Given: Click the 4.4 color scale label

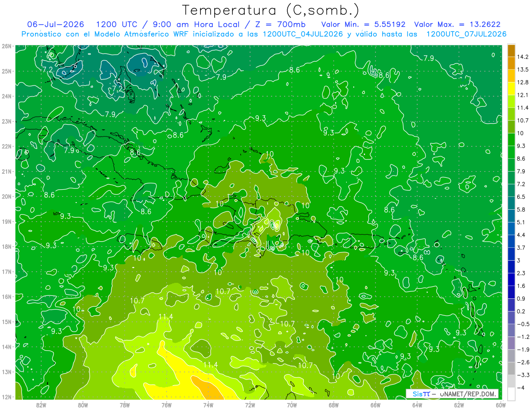Looking at the screenshot, I should pyautogui.click(x=521, y=235).
